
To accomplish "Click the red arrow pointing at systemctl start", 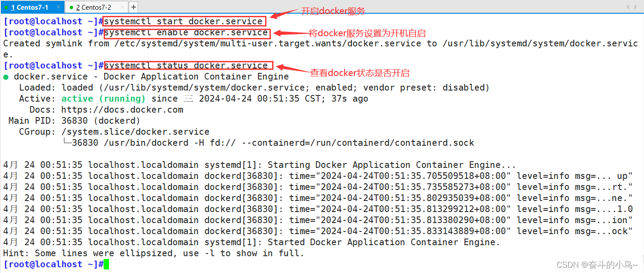I will tap(282, 16).
